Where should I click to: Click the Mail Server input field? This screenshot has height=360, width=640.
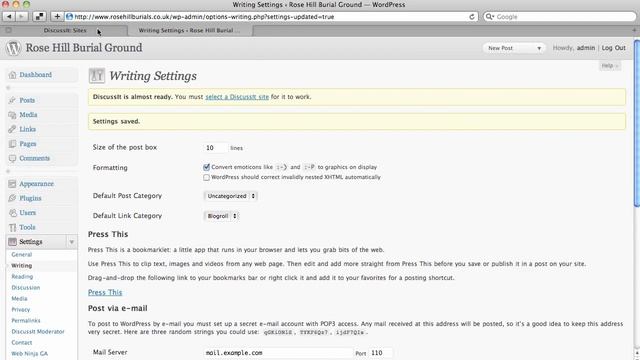[x=278, y=353]
